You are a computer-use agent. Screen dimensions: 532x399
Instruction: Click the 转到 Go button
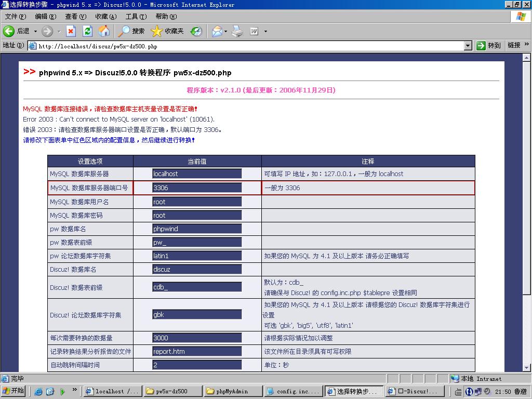488,46
